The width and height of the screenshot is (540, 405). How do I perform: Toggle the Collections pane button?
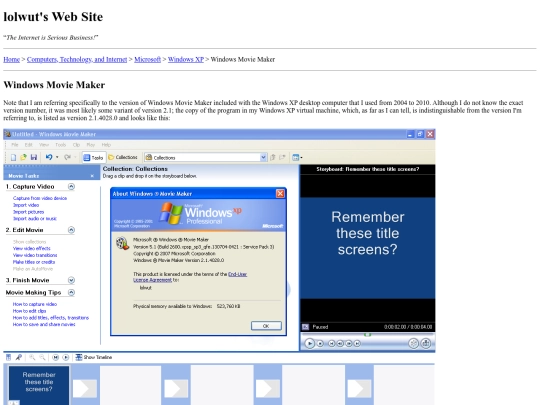123,157
